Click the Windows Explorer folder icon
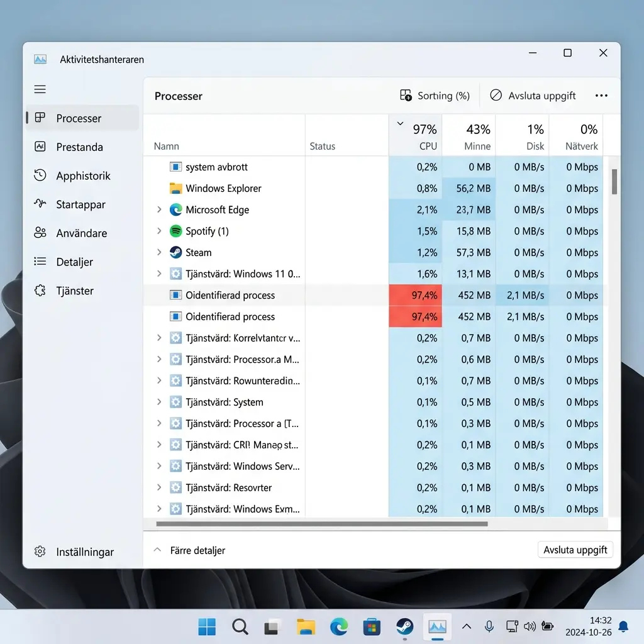644x644 pixels. tap(176, 189)
